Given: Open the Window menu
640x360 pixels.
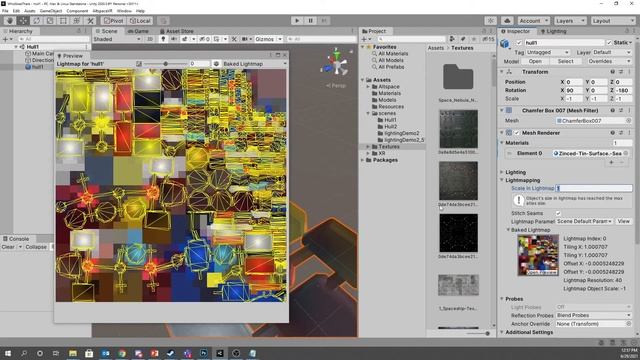Looking at the screenshot, I should (x=124, y=11).
